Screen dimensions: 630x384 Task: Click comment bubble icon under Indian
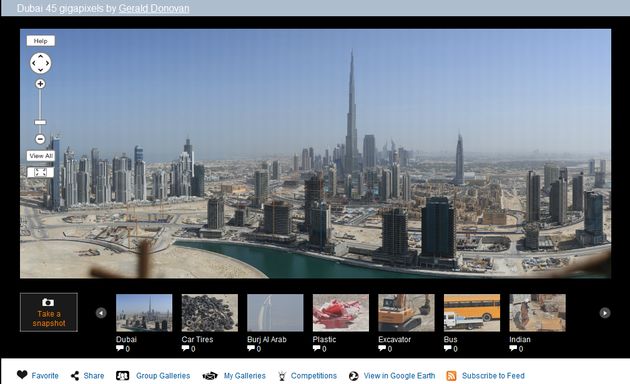coord(513,348)
